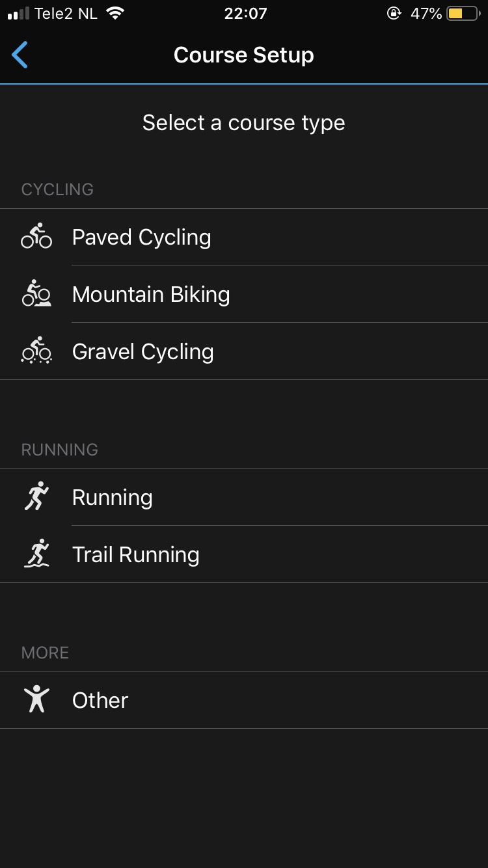488x868 pixels.
Task: Tap the CYCLING section header
Action: (x=57, y=189)
